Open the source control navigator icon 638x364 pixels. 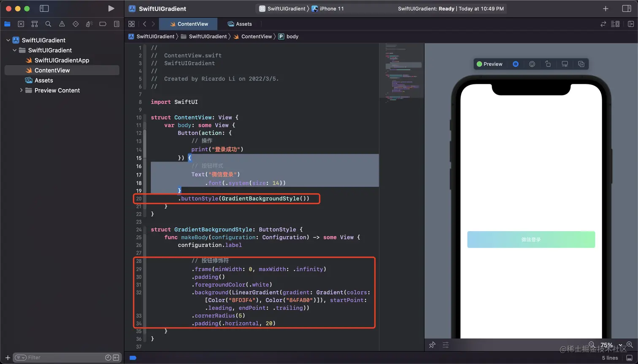pyautogui.click(x=21, y=24)
